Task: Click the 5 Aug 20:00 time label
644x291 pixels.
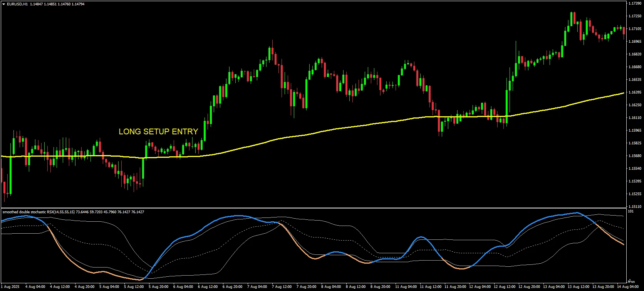Action: 159,287
